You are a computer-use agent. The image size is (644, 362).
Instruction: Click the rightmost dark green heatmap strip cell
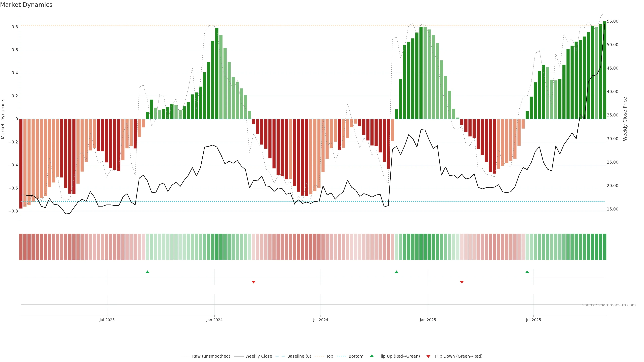[604, 247]
